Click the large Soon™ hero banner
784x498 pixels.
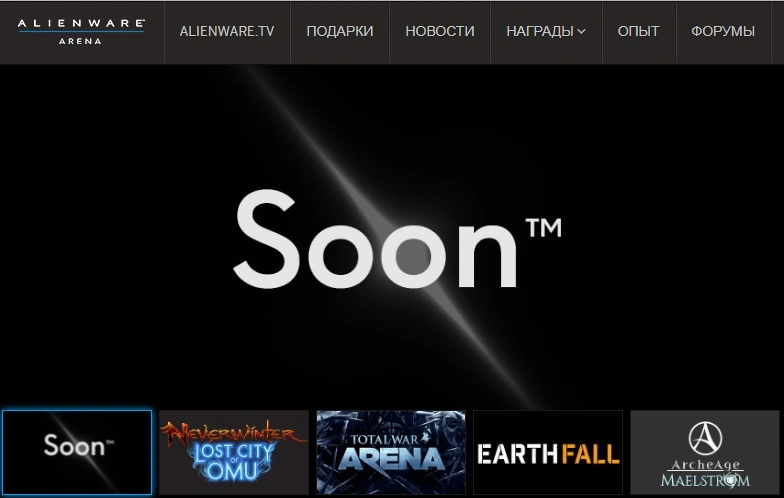click(392, 236)
